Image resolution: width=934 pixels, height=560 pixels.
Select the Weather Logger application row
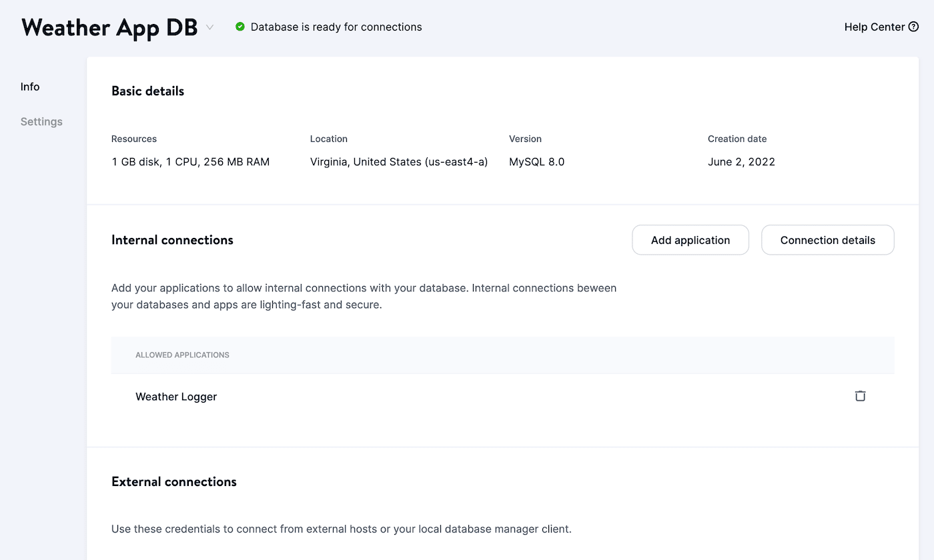coord(502,396)
